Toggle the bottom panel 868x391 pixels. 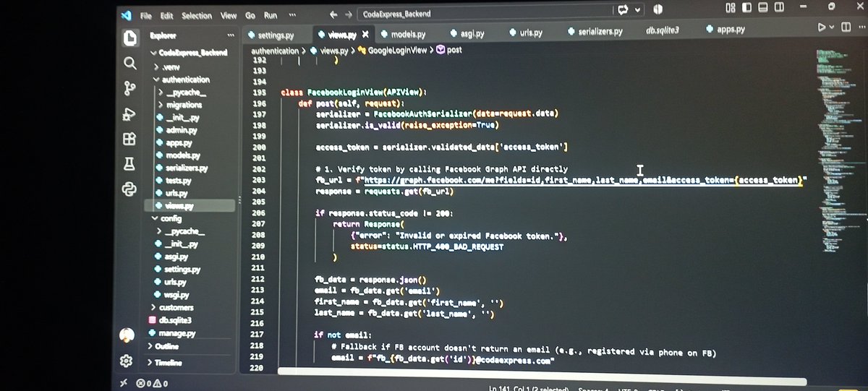[763, 7]
